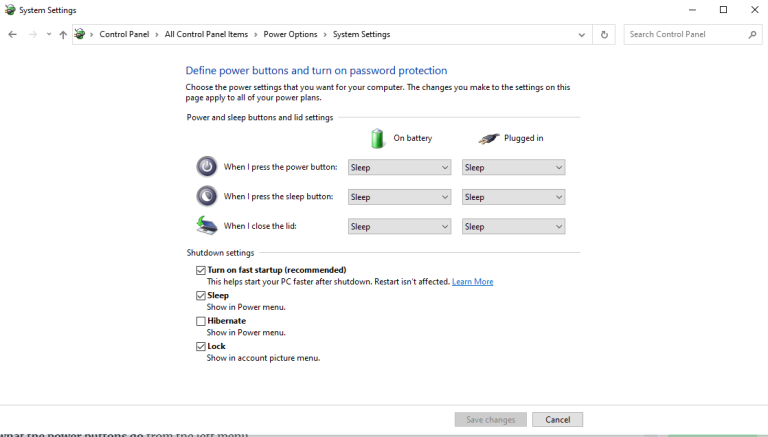Click the Save changes button
The width and height of the screenshot is (768, 437).
490,419
